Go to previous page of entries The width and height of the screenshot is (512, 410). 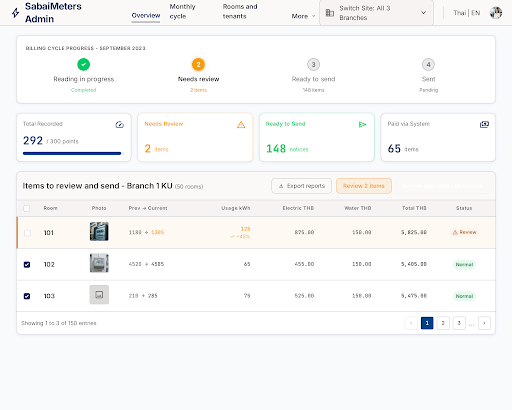[x=411, y=323]
